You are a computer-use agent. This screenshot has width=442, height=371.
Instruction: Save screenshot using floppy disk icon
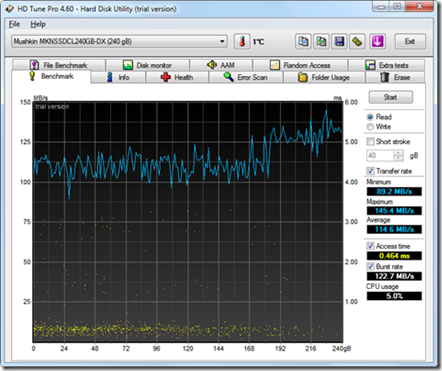(x=339, y=42)
